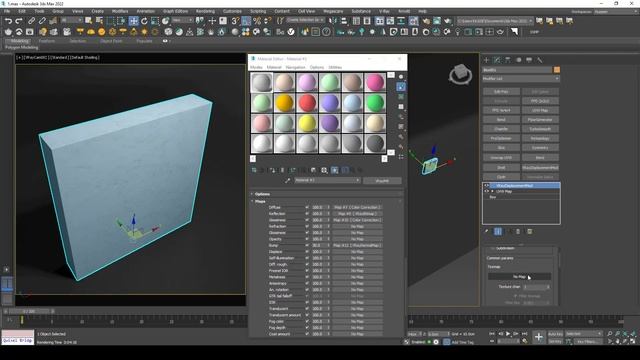The image size is (640, 360).
Task: Select the red material sample sphere
Action: 307,102
